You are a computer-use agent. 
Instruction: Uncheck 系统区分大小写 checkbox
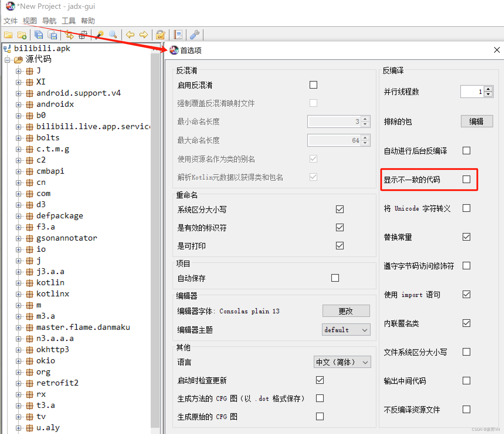click(340, 209)
